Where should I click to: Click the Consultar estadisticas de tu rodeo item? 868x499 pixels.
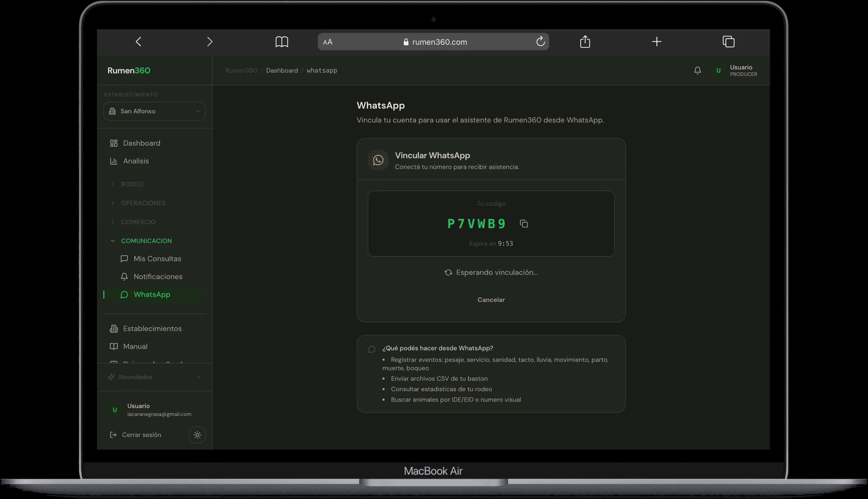tap(441, 389)
